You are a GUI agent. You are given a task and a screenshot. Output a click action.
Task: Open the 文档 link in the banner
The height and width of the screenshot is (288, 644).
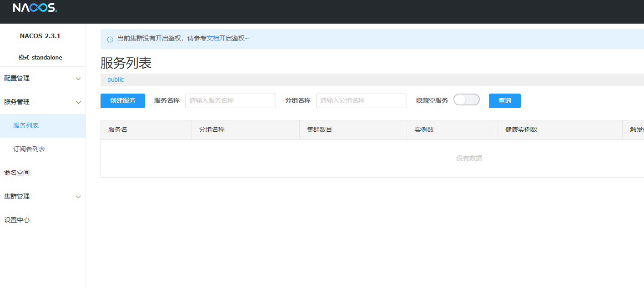[213, 39]
